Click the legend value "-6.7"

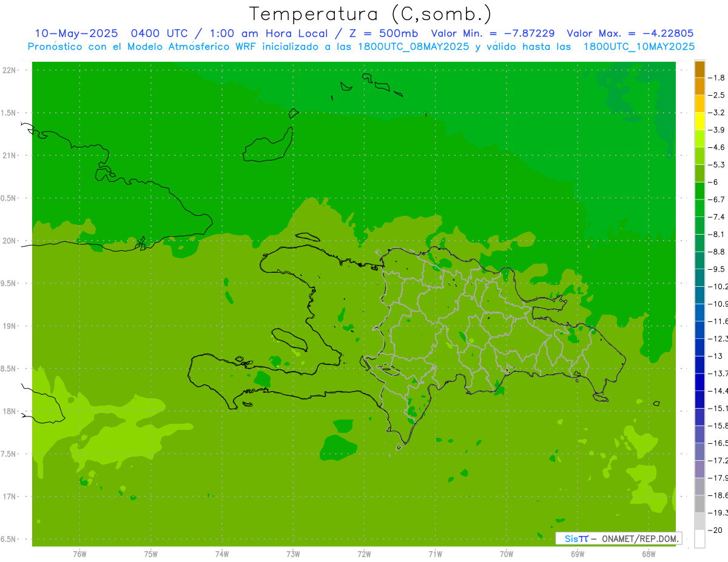(x=716, y=199)
